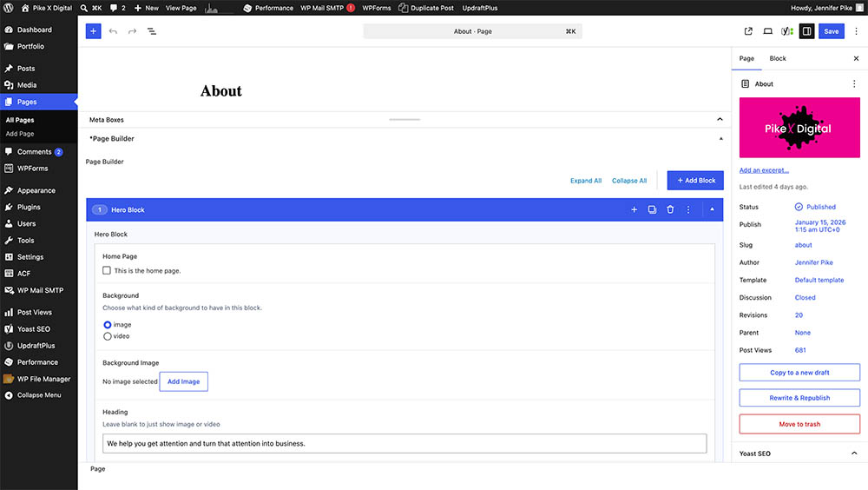
Task: Click the Add Image button
Action: (183, 381)
